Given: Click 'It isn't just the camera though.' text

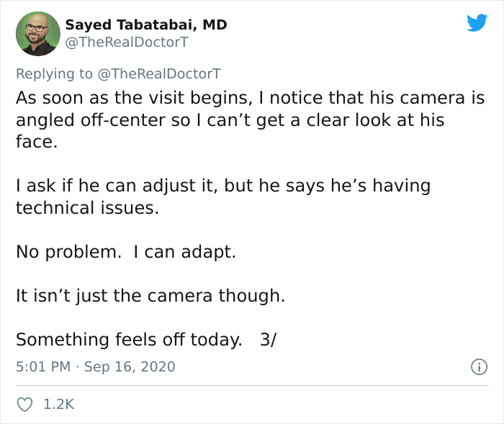Looking at the screenshot, I should pyautogui.click(x=150, y=296).
